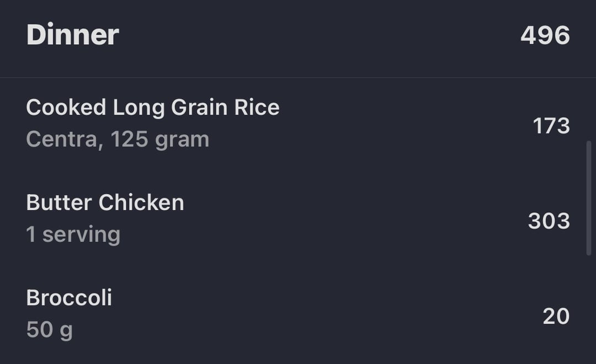
Task: Click blank space between Butter Chicken and 303
Action: 353,220
